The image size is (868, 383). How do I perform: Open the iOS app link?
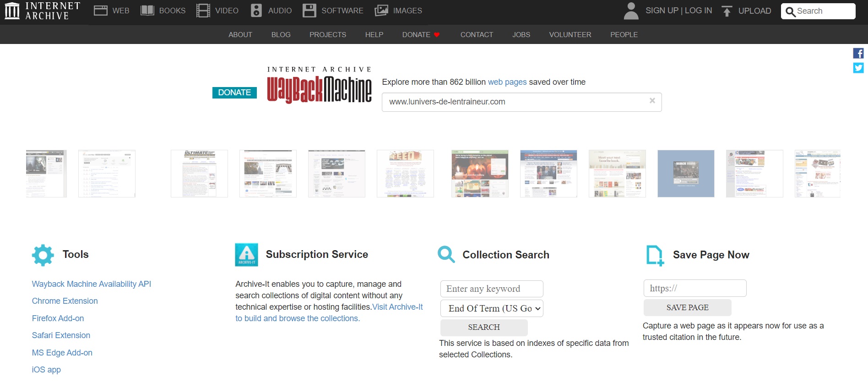tap(46, 370)
